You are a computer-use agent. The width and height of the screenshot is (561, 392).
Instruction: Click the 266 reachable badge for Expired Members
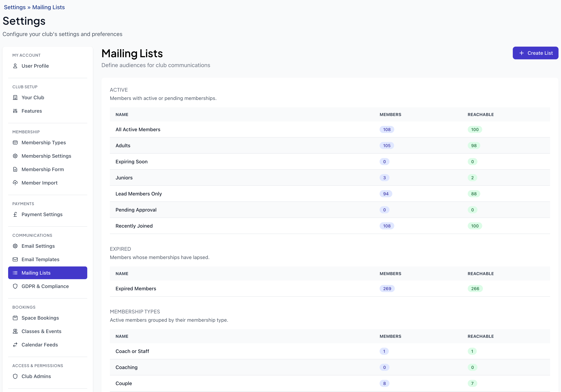(x=475, y=289)
